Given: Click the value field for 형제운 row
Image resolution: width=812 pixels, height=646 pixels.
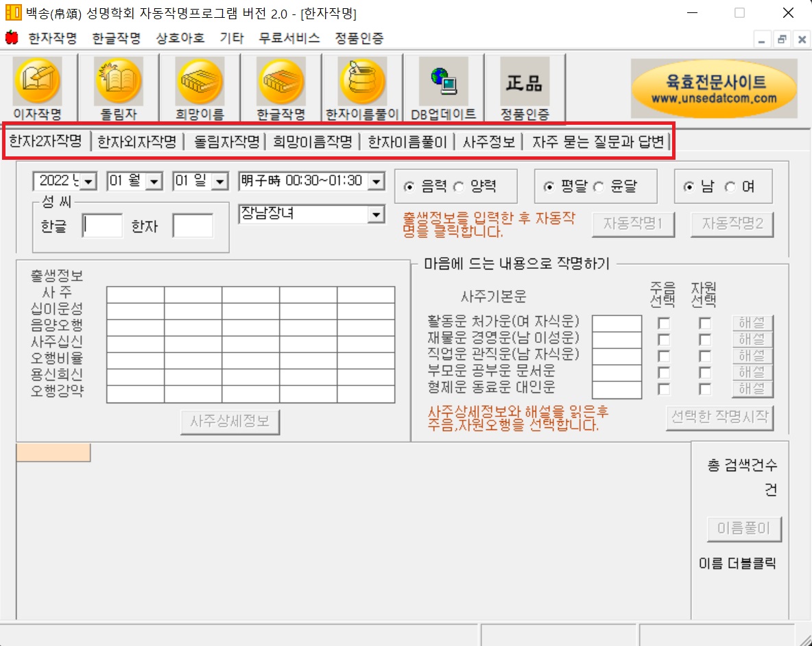Looking at the screenshot, I should point(617,390).
